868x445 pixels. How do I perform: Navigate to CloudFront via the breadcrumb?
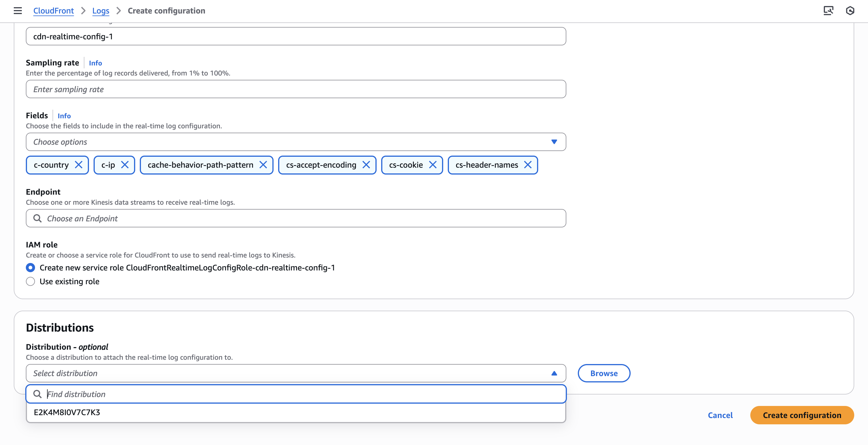click(x=53, y=10)
